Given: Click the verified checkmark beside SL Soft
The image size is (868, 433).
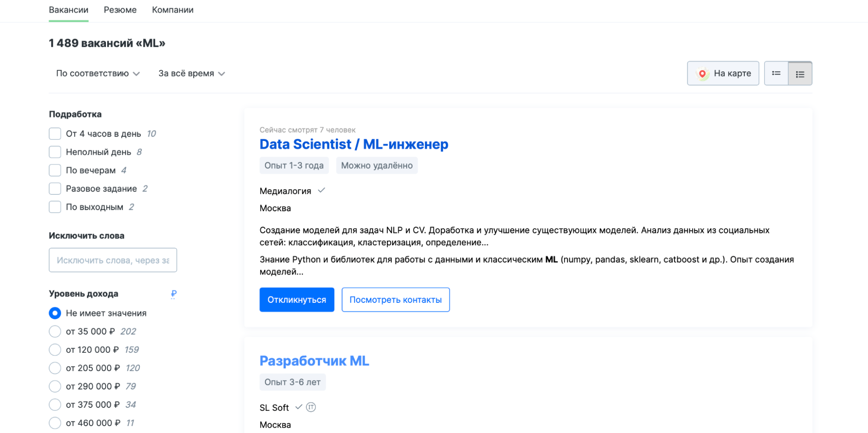Looking at the screenshot, I should tap(298, 407).
